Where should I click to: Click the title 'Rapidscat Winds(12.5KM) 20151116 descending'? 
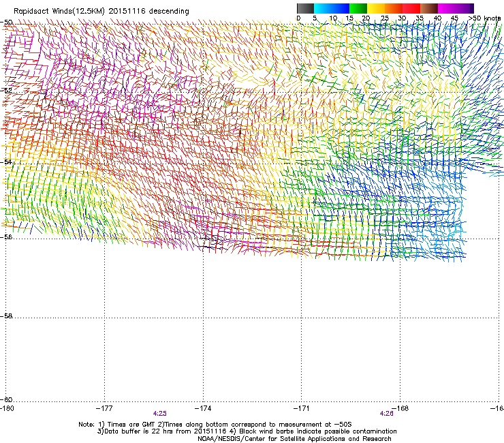[x=101, y=11]
